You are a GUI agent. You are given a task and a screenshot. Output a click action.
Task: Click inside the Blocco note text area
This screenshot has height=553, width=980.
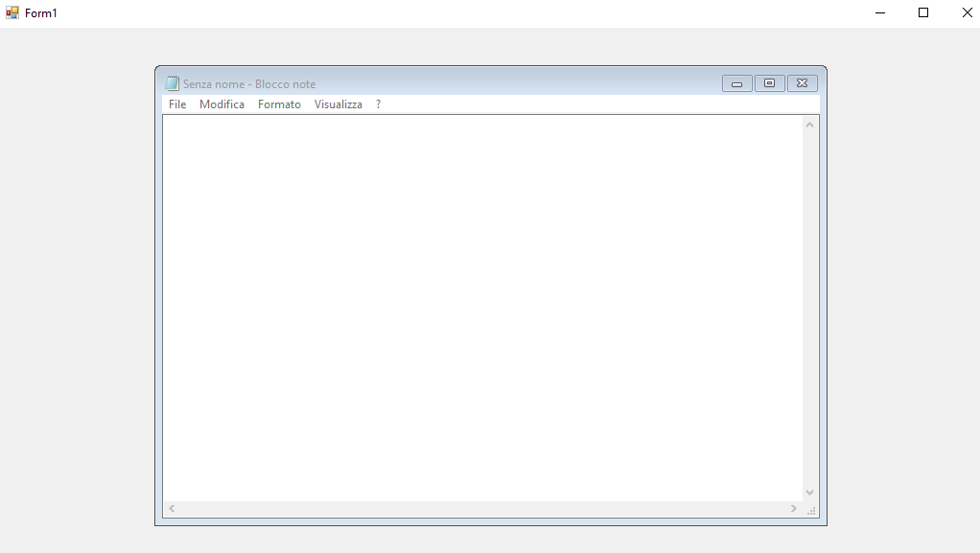pyautogui.click(x=483, y=308)
